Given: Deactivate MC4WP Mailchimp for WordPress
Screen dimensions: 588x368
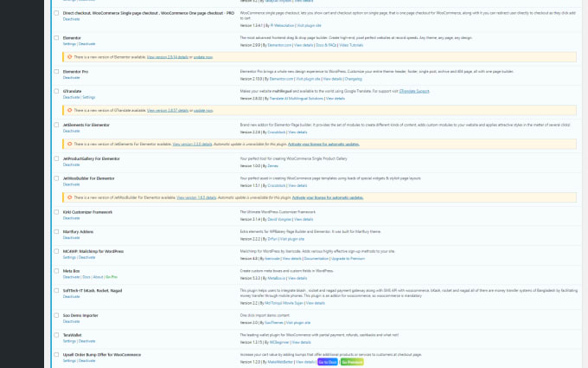Looking at the screenshot, I should point(86,258).
